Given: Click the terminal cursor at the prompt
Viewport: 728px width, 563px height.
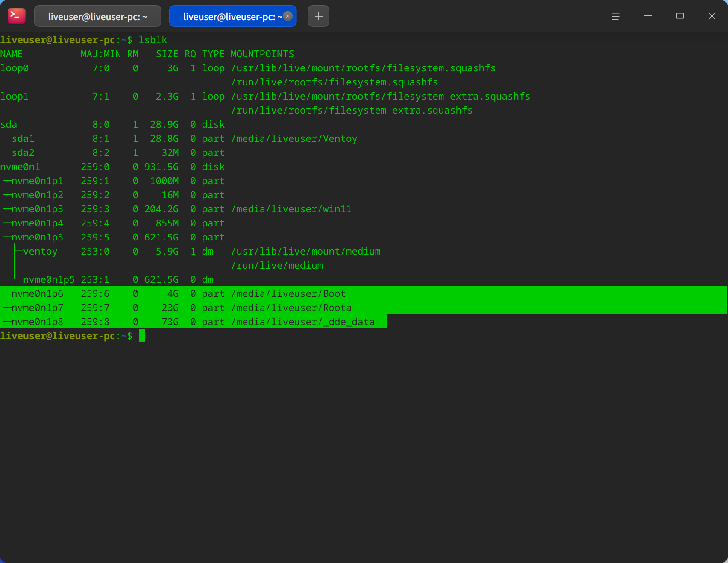Looking at the screenshot, I should click(x=142, y=336).
